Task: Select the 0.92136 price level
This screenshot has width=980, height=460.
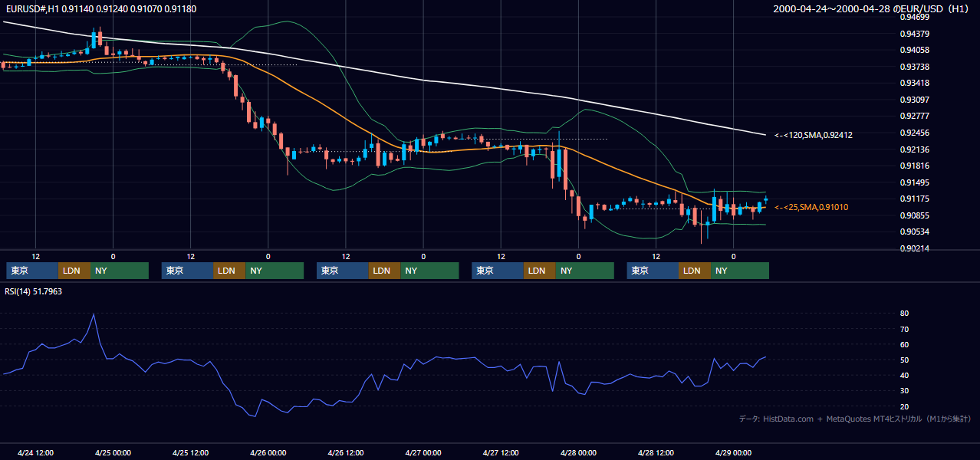Action: click(x=913, y=149)
